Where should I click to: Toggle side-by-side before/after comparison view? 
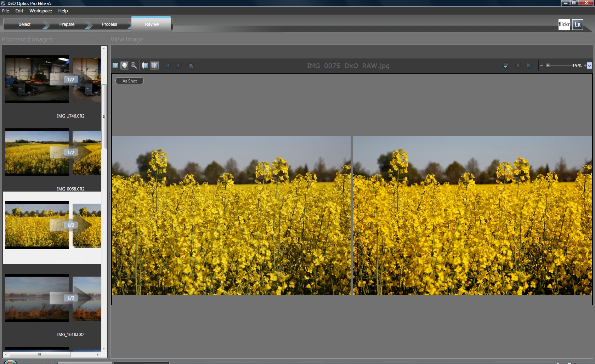coord(154,66)
